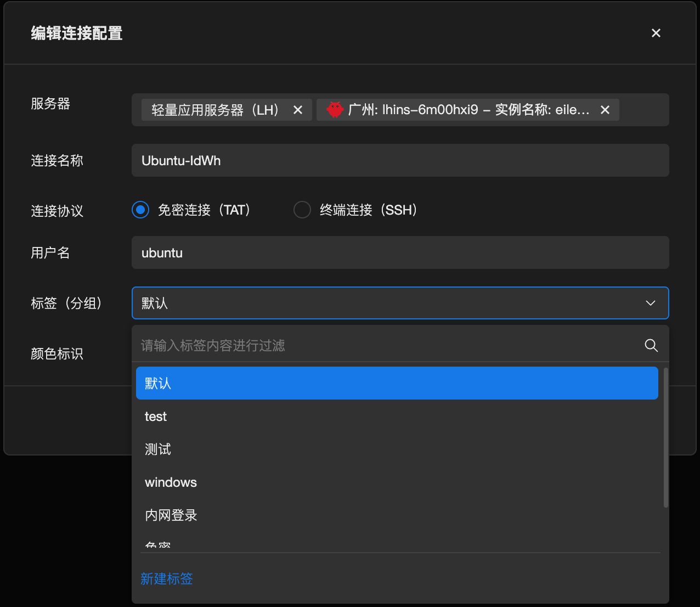
Task: Choose the 内网登录 tag option
Action: point(397,515)
